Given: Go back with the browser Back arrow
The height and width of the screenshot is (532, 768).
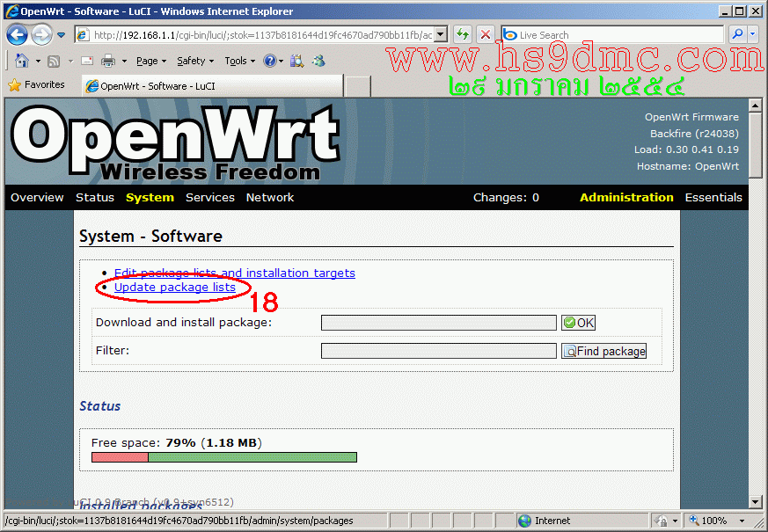Looking at the screenshot, I should 17,35.
